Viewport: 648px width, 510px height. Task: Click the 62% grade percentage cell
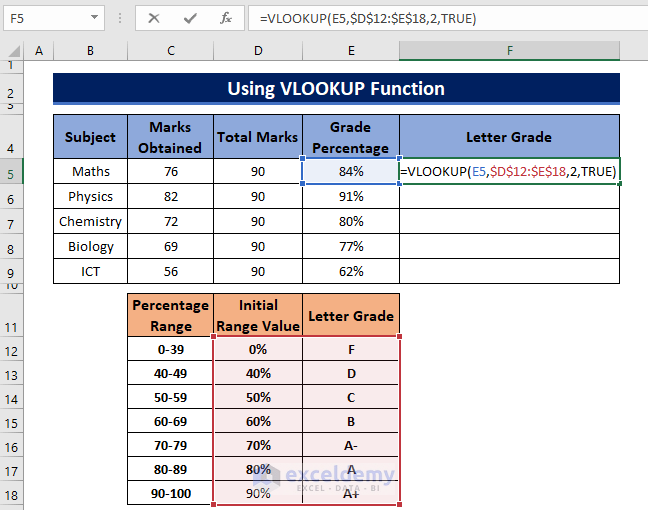[x=351, y=272]
